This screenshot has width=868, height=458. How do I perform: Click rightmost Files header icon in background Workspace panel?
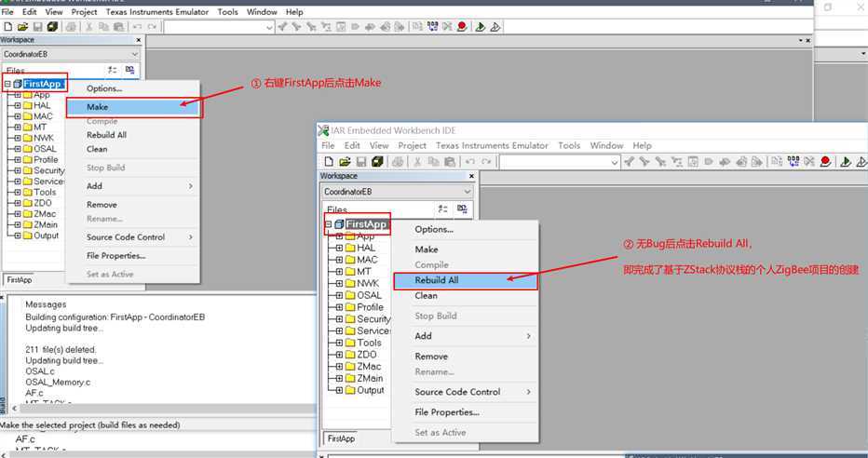129,70
